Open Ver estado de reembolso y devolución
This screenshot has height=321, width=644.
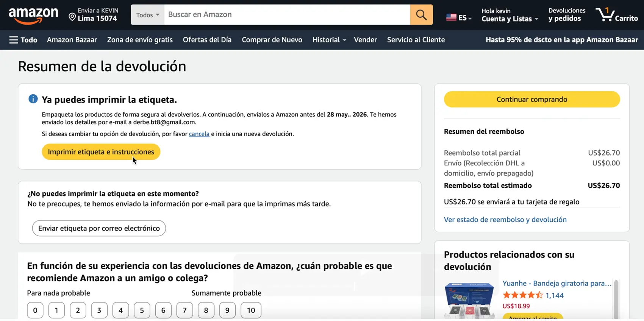(505, 220)
